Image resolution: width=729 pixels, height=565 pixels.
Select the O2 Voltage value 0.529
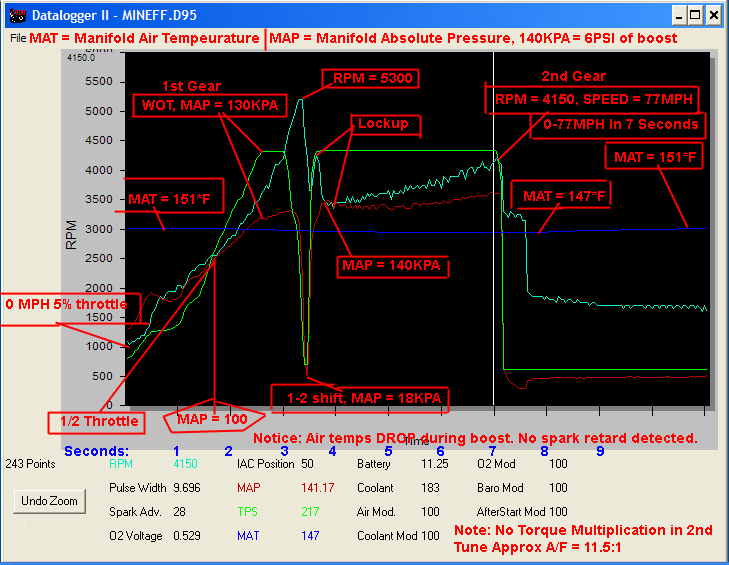point(187,536)
